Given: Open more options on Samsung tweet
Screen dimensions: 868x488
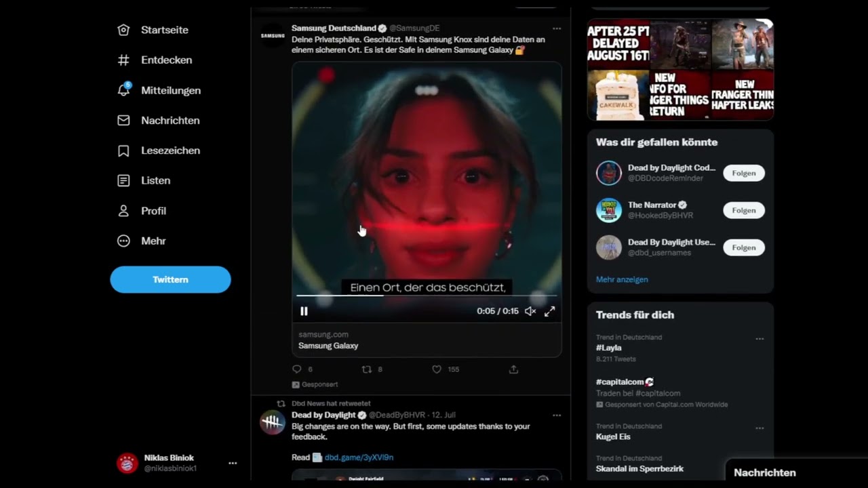Looking at the screenshot, I should click(557, 28).
